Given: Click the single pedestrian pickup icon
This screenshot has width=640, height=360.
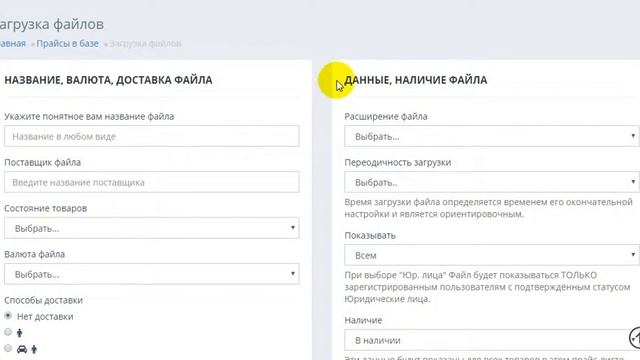Looking at the screenshot, I should 20,333.
